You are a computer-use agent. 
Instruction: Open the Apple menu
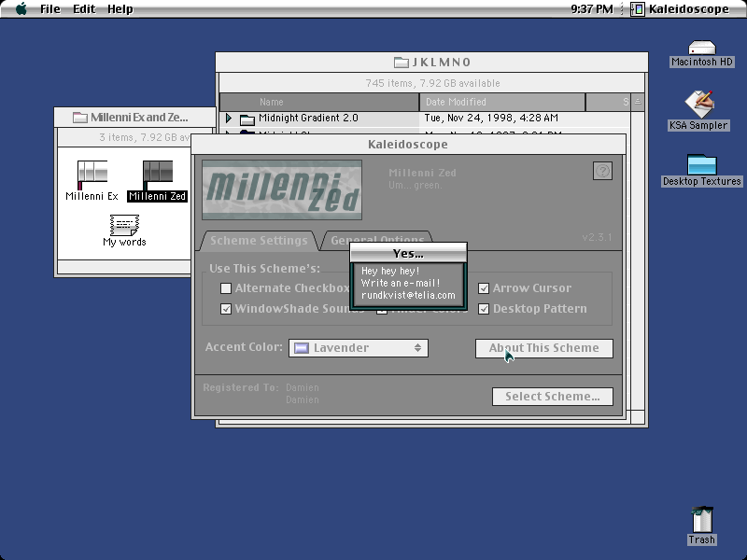tap(21, 9)
